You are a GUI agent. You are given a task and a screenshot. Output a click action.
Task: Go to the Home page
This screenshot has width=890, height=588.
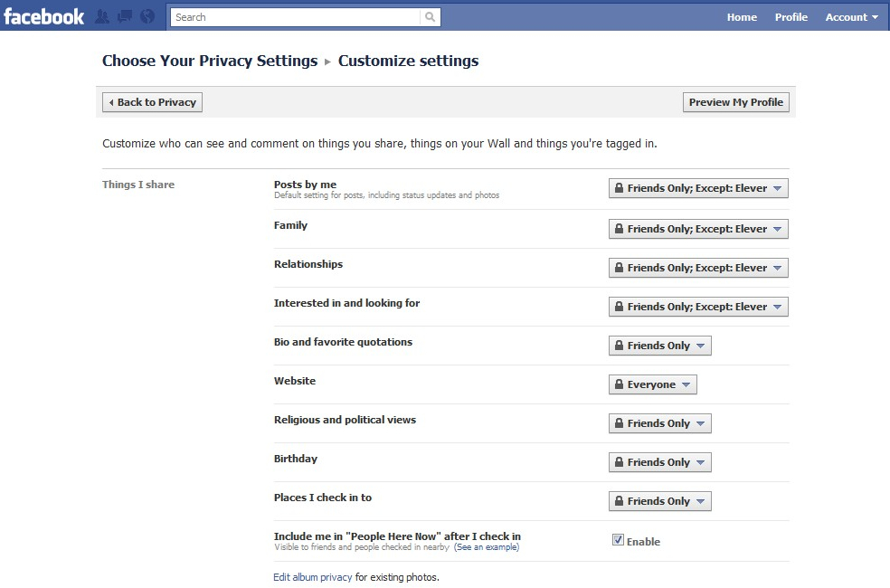[742, 17]
